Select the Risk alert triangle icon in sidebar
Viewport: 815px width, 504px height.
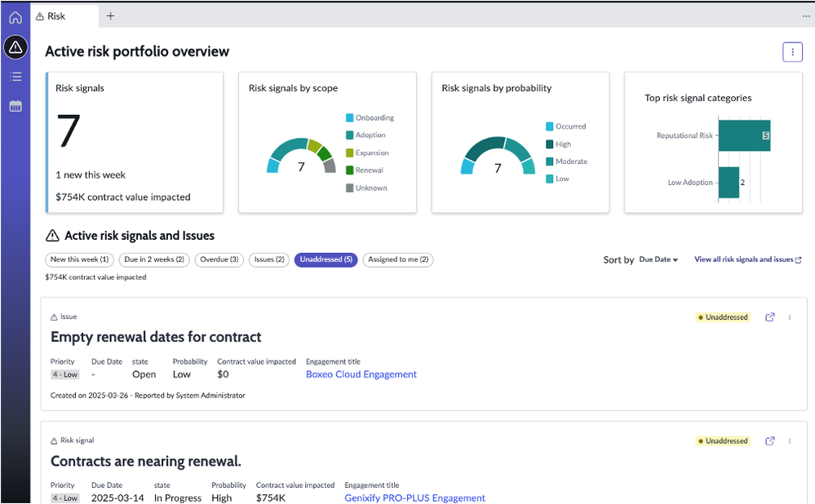coord(16,47)
